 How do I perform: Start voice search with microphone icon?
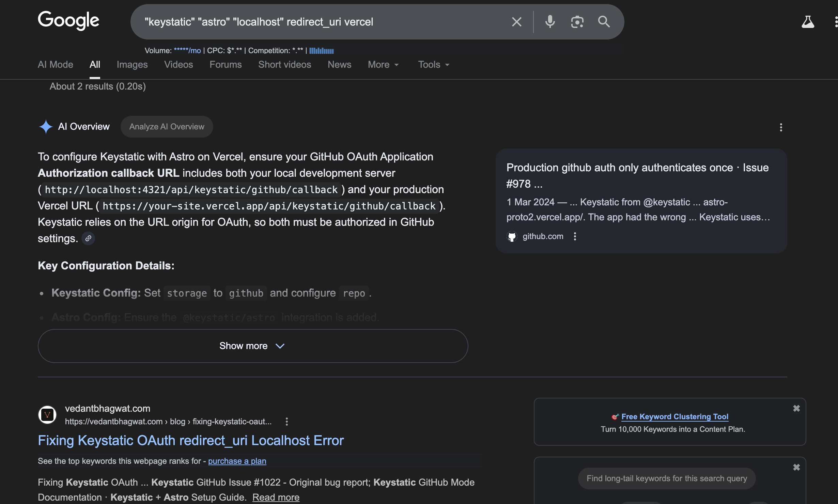coord(550,22)
